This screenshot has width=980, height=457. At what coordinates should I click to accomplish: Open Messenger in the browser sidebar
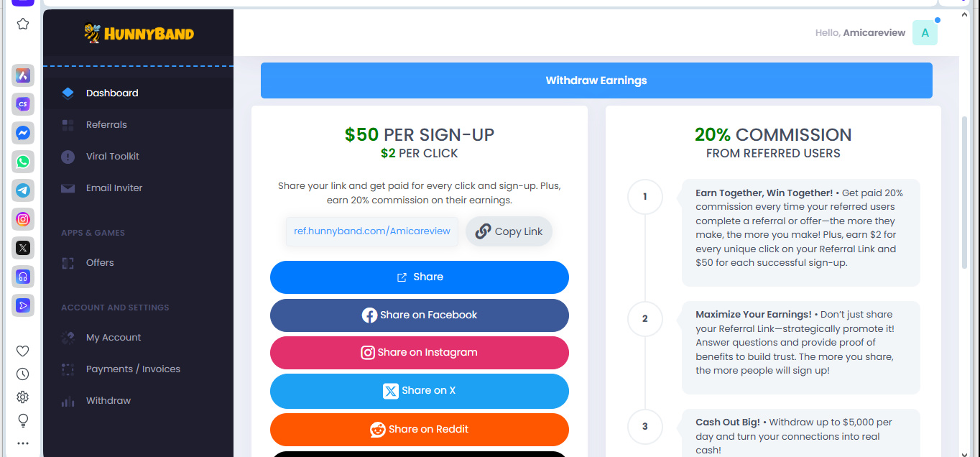pyautogui.click(x=23, y=133)
